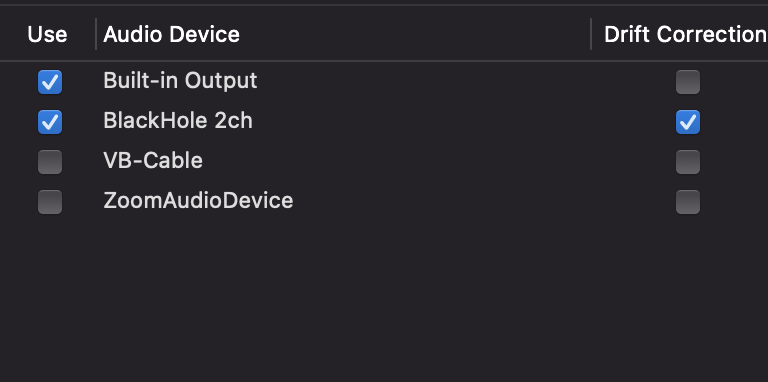Turn on Drift Correction for ZoomAudioDevice
768x382 pixels.
(x=688, y=202)
